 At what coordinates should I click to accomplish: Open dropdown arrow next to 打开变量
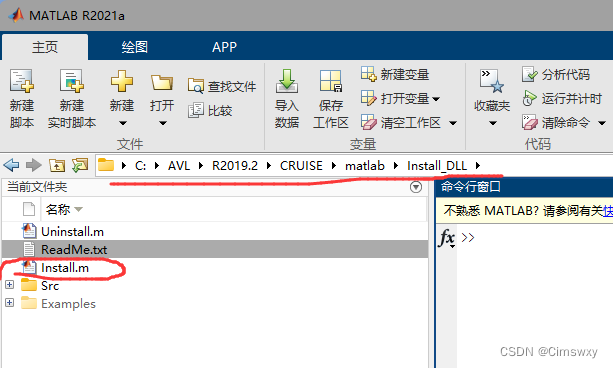point(436,99)
